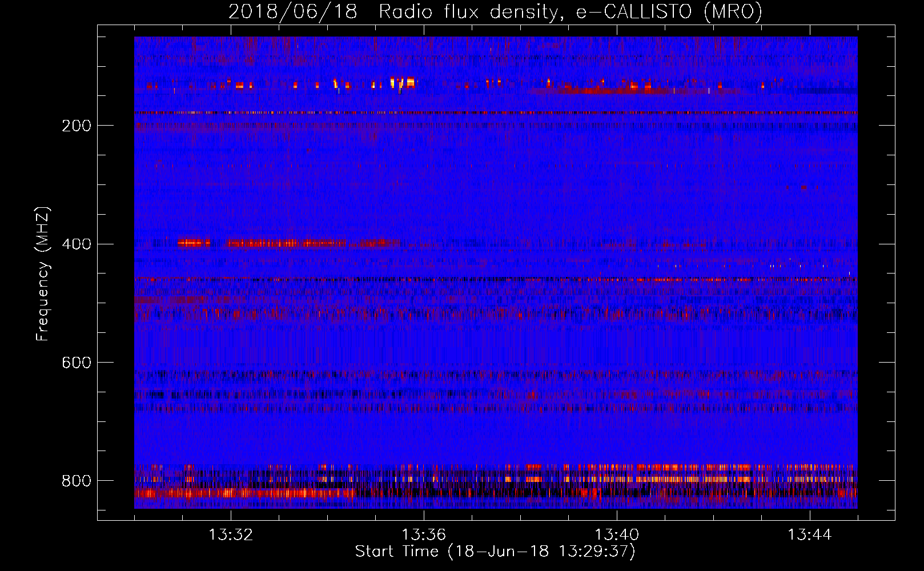924x571 pixels.
Task: Click the 600 frequency tick label
Action: pyautogui.click(x=77, y=363)
